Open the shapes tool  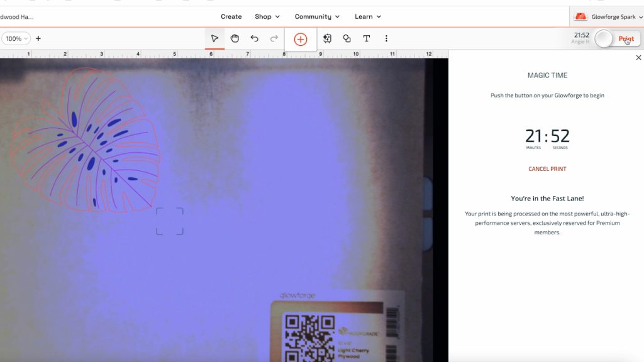pos(347,38)
